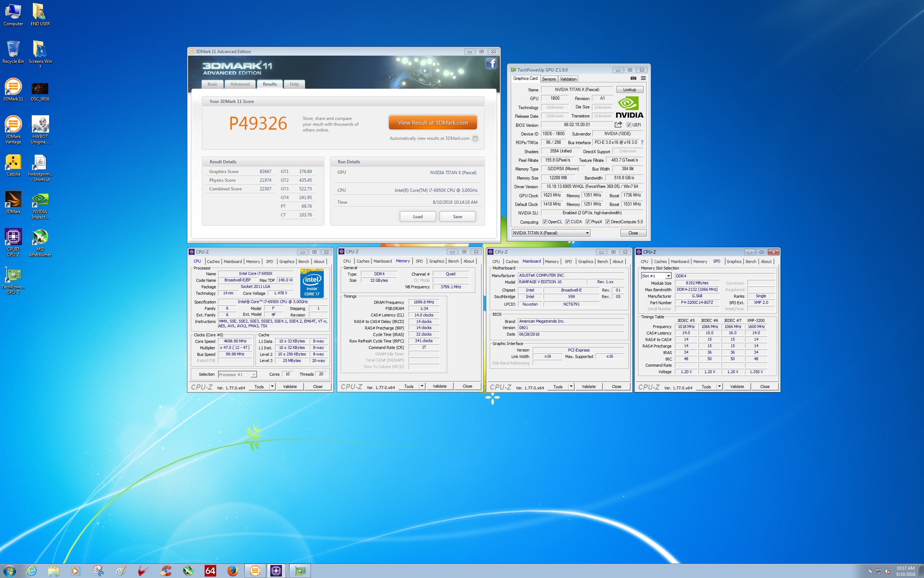Open the Recycle Bin desktop icon

(13, 52)
